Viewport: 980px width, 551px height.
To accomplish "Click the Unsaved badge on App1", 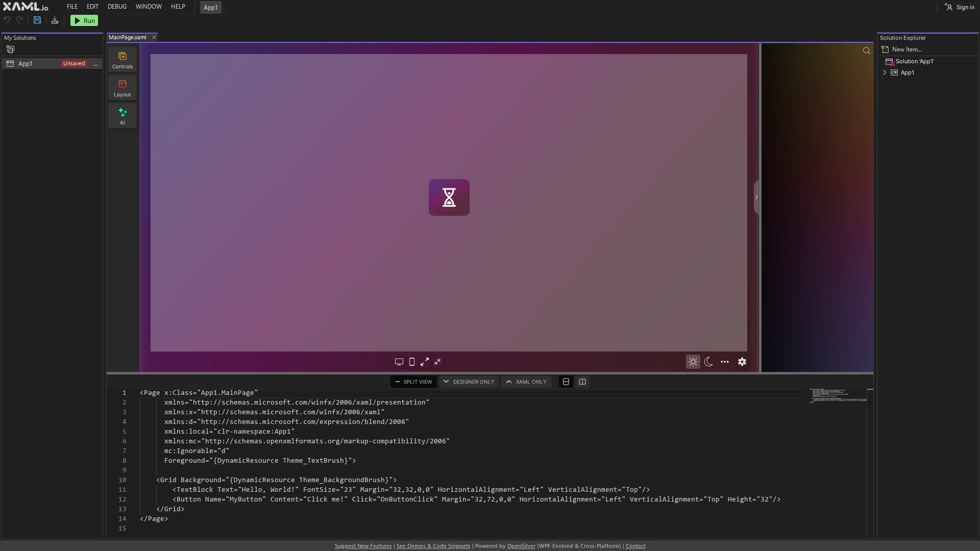I will click(x=74, y=64).
